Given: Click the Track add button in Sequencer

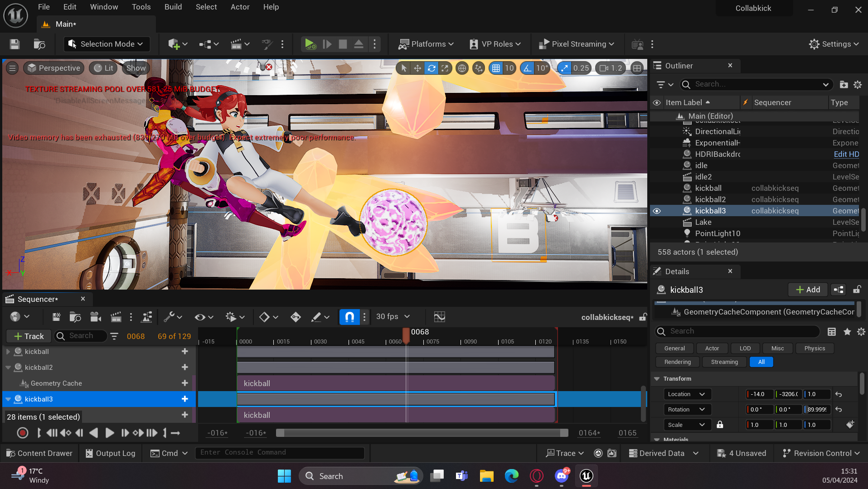Looking at the screenshot, I should [29, 336].
